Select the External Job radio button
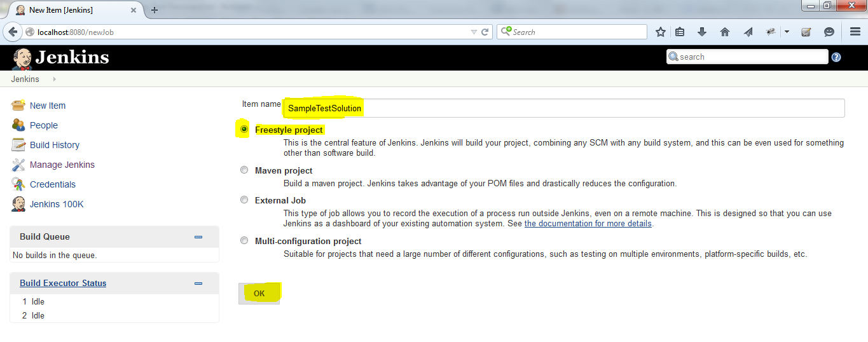Image resolution: width=868 pixels, height=342 pixels. point(244,200)
